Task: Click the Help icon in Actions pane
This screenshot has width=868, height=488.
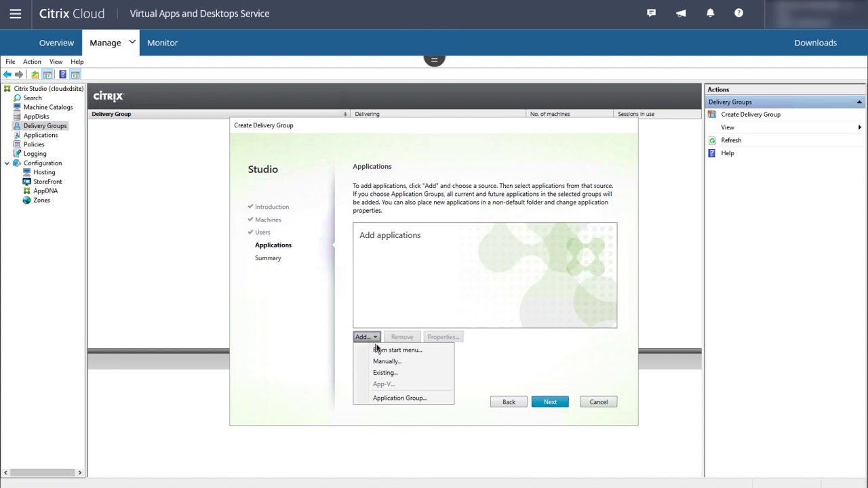Action: coord(712,153)
